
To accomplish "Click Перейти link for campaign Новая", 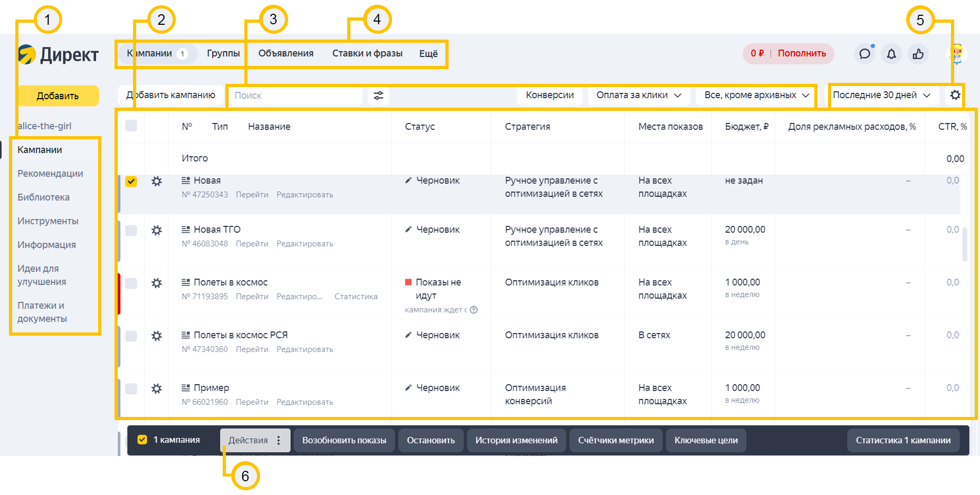I will pyautogui.click(x=252, y=195).
